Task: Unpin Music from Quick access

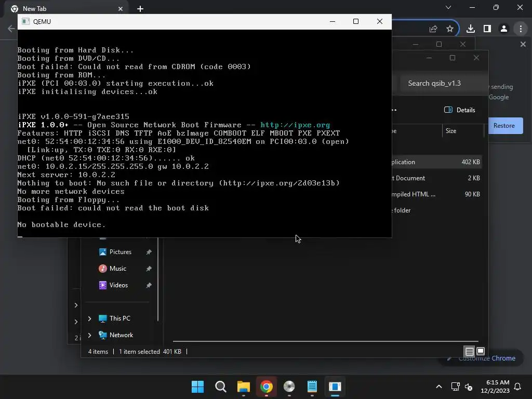Action: pyautogui.click(x=149, y=269)
